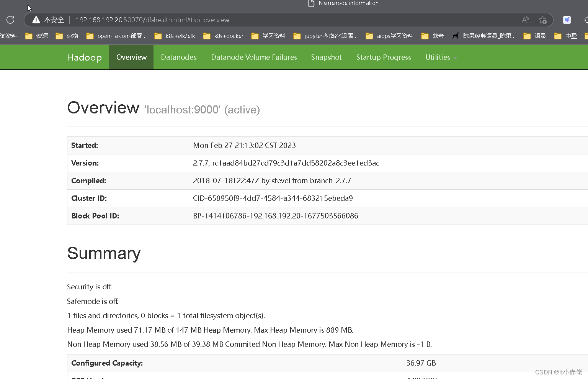Open the read aloud icon in address bar
588x379 pixels.
pos(525,20)
